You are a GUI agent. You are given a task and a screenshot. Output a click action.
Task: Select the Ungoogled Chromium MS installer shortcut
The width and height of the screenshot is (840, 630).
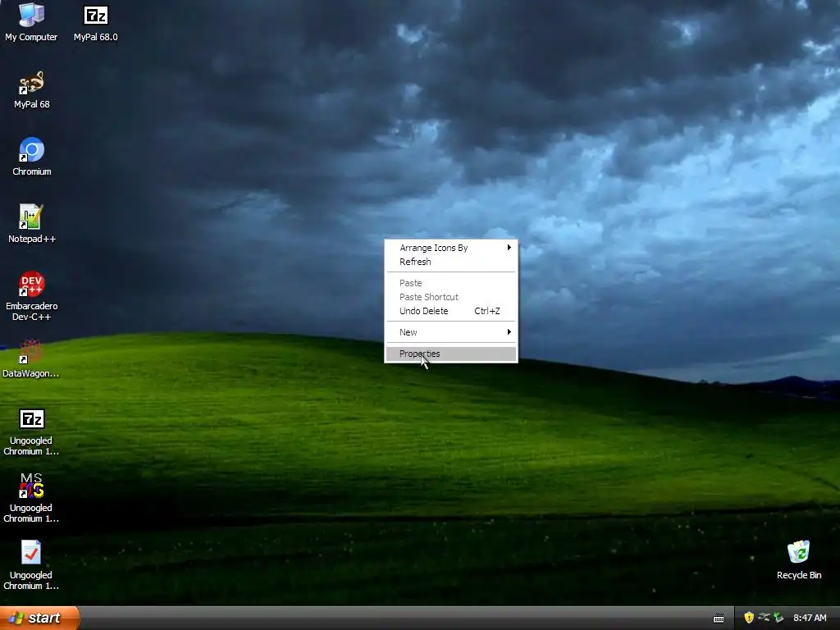[x=31, y=498]
